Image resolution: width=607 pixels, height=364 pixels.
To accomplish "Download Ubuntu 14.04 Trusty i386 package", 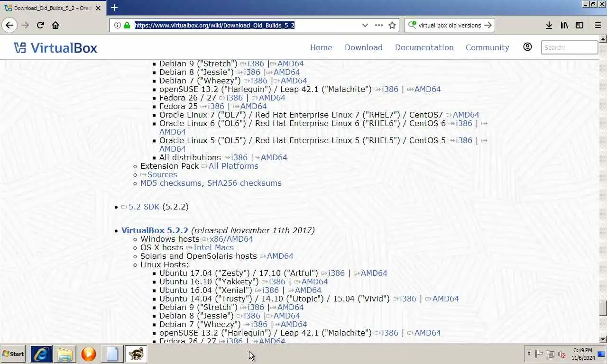I will click(x=408, y=299).
